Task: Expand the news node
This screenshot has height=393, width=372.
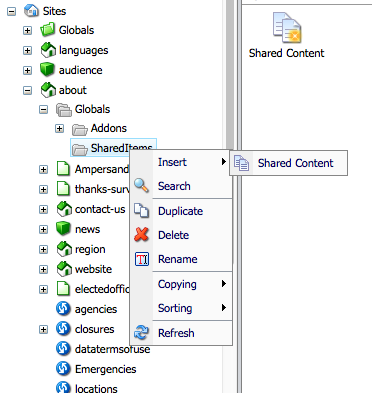Action: (x=43, y=229)
